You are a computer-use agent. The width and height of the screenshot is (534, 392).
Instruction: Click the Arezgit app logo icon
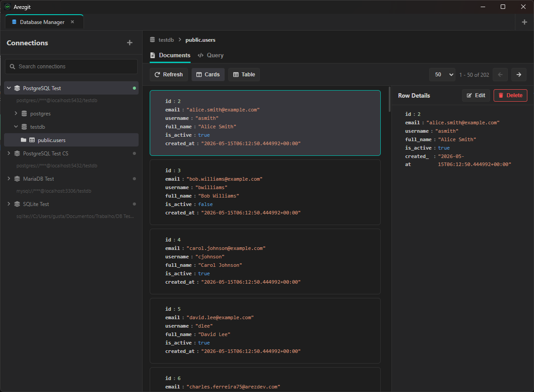coord(8,7)
